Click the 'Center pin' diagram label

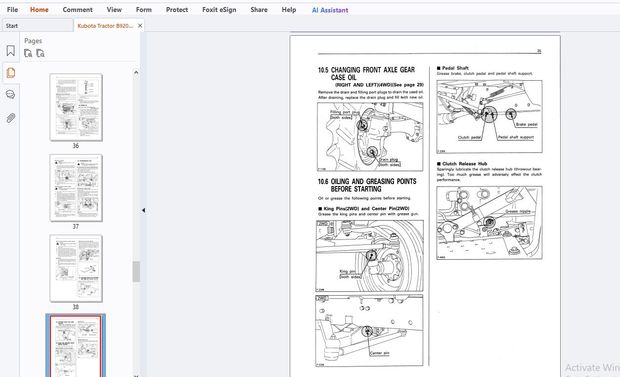379,353
